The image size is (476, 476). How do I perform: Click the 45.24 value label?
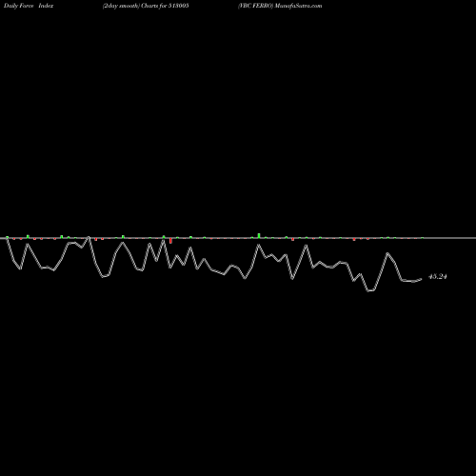(438, 277)
